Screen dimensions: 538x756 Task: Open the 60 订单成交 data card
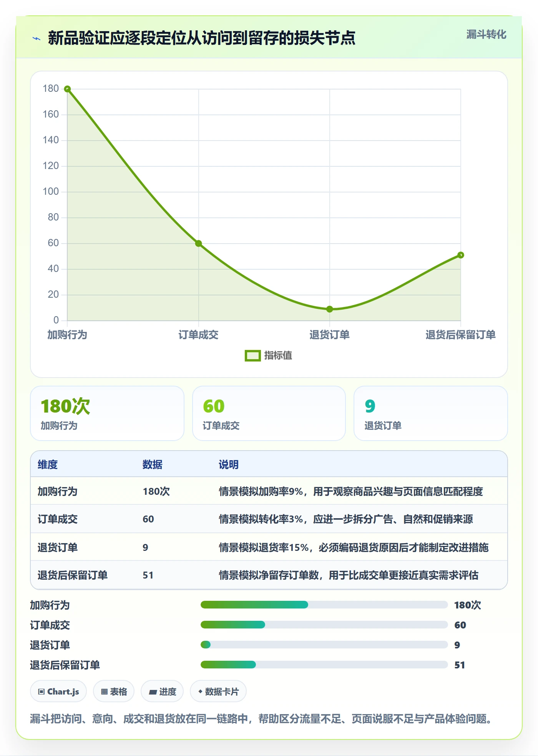[269, 413]
